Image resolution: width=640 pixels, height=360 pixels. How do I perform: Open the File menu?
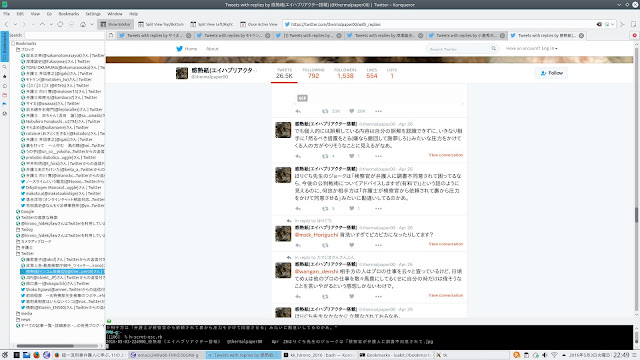coord(7,13)
